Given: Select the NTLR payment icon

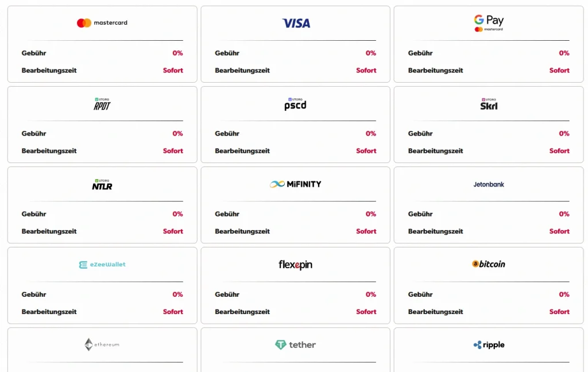Looking at the screenshot, I should [x=102, y=185].
